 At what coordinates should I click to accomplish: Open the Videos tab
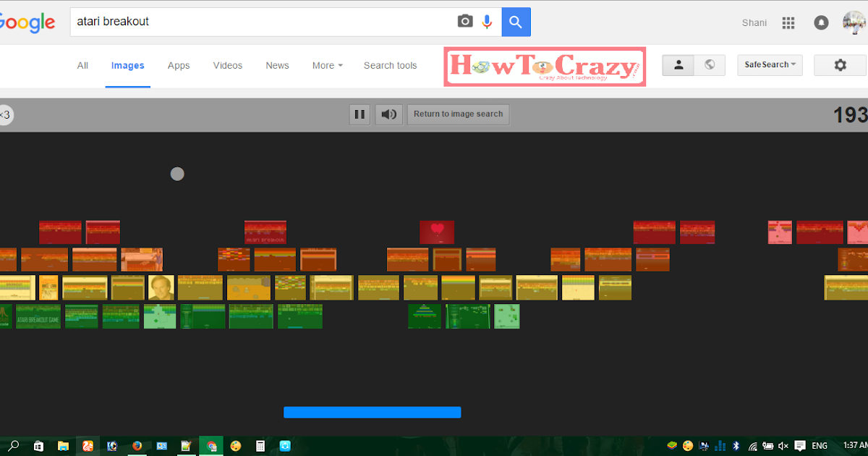pyautogui.click(x=228, y=65)
